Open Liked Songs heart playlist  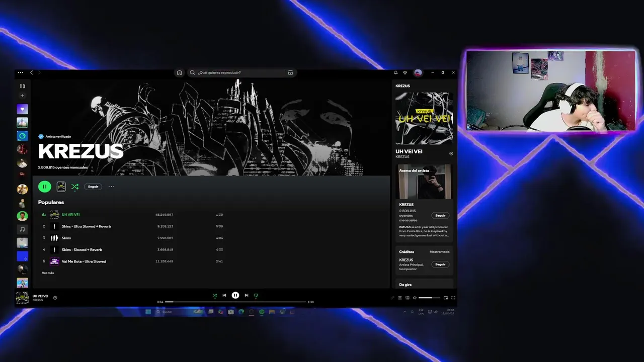(22, 109)
